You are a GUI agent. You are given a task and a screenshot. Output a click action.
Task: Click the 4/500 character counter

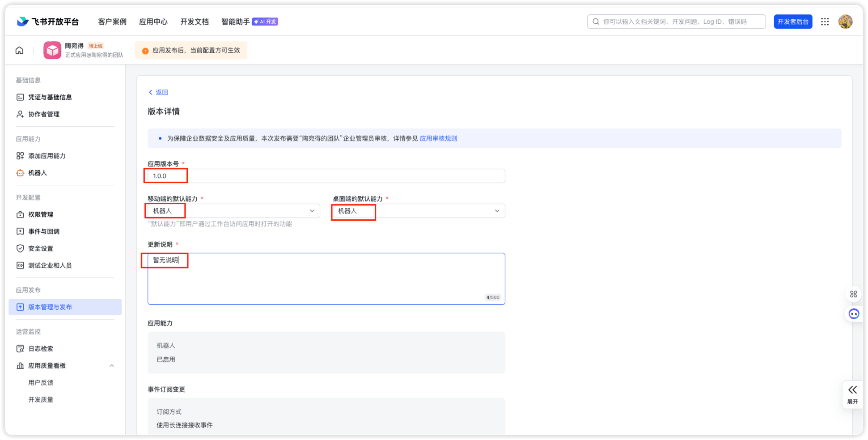point(493,297)
